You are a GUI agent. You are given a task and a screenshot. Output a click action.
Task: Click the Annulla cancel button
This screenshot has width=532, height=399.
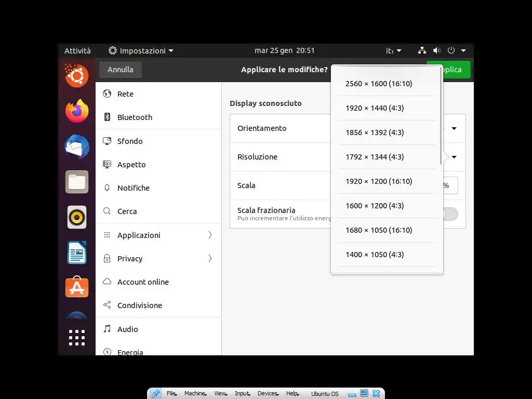point(121,70)
